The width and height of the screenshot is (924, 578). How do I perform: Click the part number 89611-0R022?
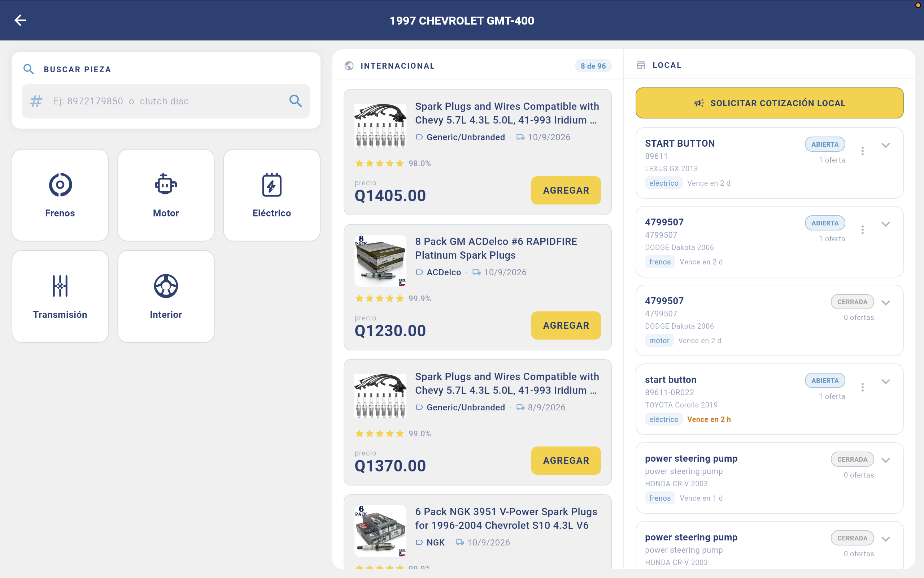[669, 393]
